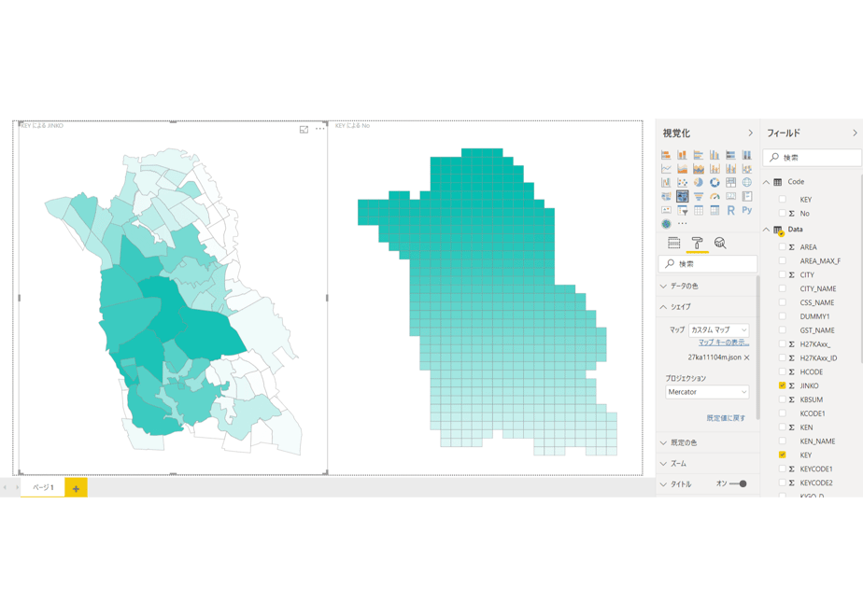
Task: Remove the 27ka11104m.json map file
Action: pos(747,357)
